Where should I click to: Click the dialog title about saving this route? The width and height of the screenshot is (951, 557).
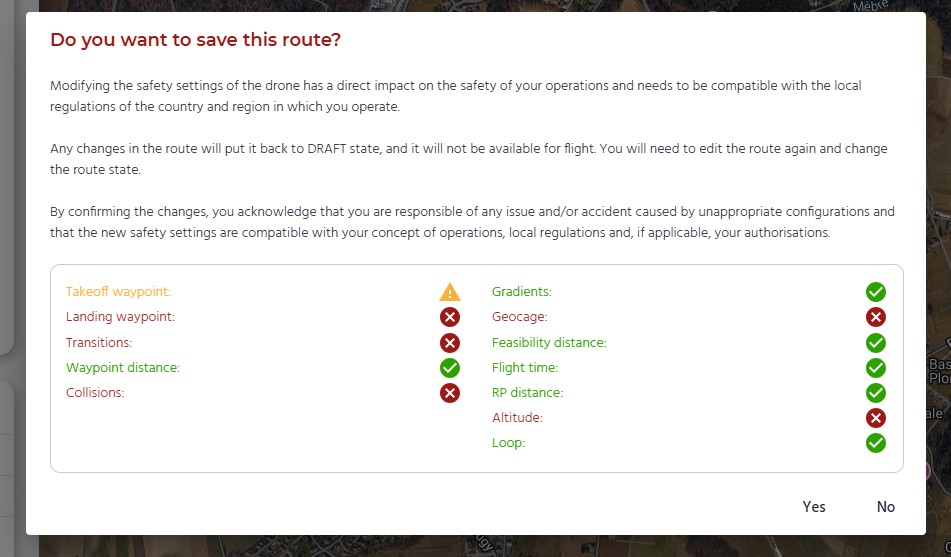click(x=195, y=40)
